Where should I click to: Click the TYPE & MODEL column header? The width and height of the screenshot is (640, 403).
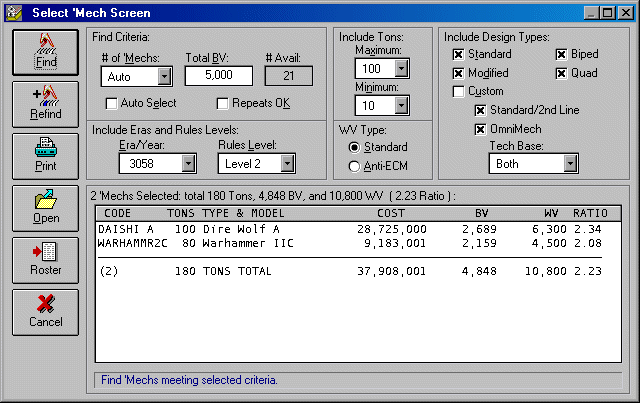[243, 213]
